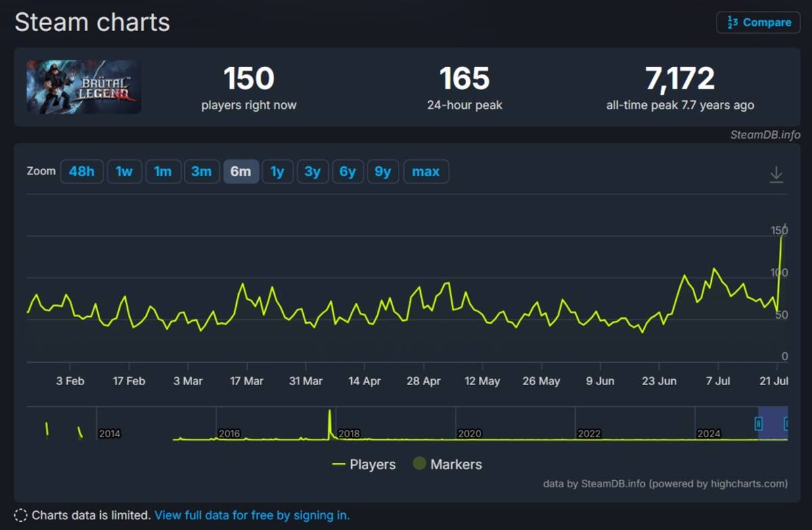Open the sign-in link for full data
This screenshot has width=812, height=530.
252,515
